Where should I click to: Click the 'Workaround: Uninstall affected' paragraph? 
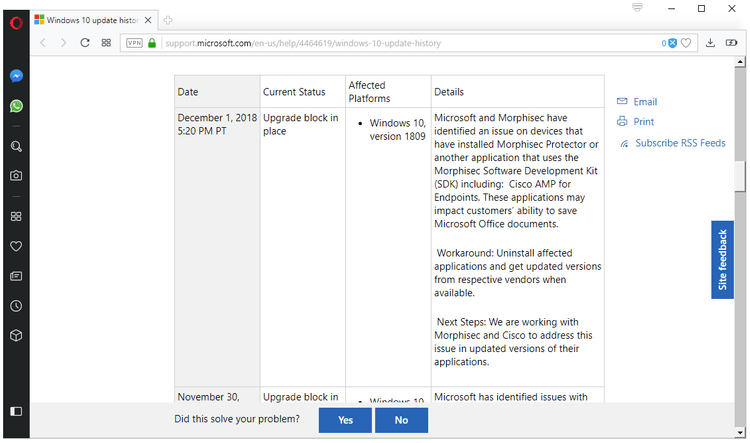pyautogui.click(x=518, y=273)
